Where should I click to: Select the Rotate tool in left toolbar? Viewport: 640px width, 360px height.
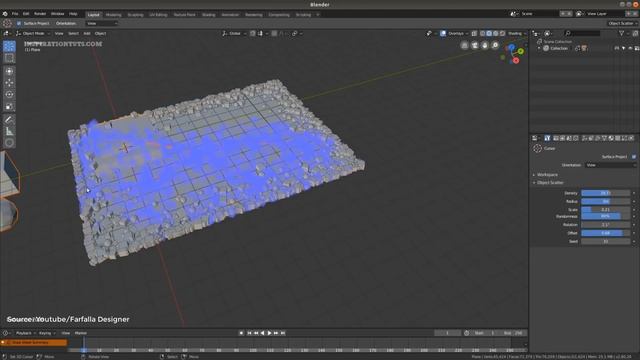point(9,95)
